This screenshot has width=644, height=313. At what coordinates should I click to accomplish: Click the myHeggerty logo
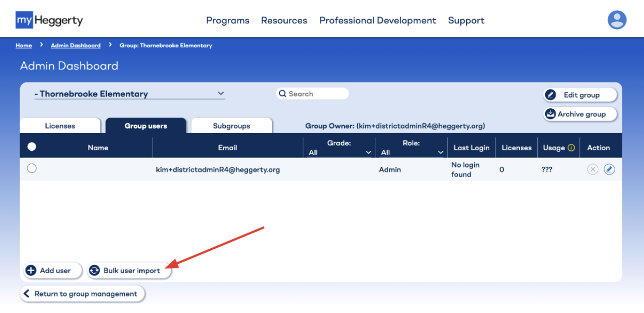point(49,21)
